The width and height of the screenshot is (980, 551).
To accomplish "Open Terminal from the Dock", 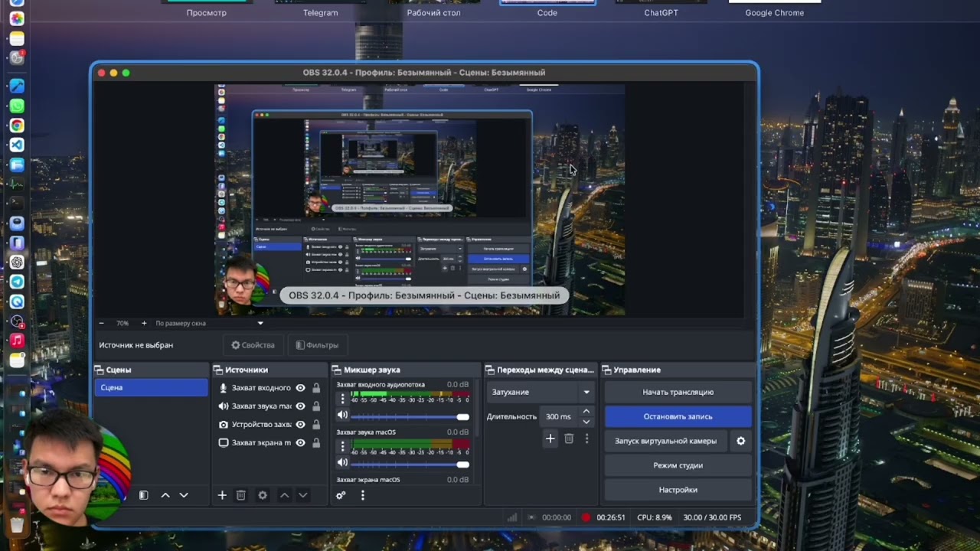I will pyautogui.click(x=16, y=204).
